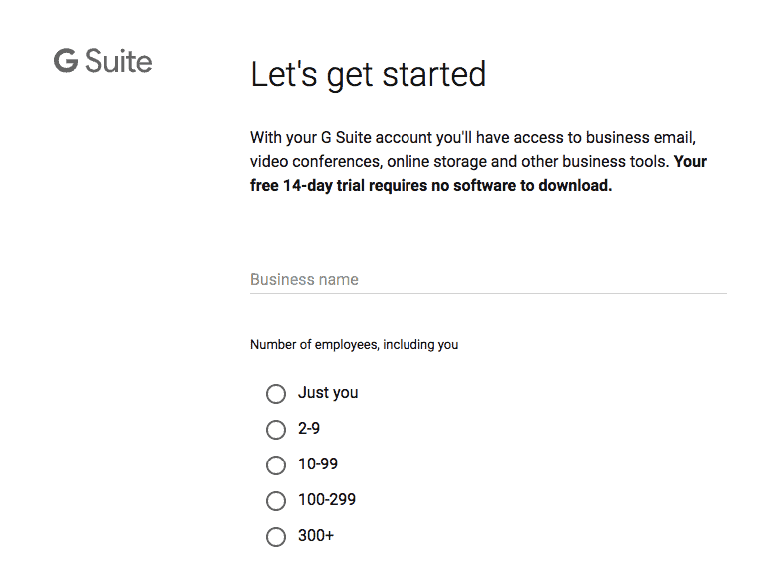Click the 'Just you' label text
Image resolution: width=761 pixels, height=575 pixels.
tap(328, 393)
